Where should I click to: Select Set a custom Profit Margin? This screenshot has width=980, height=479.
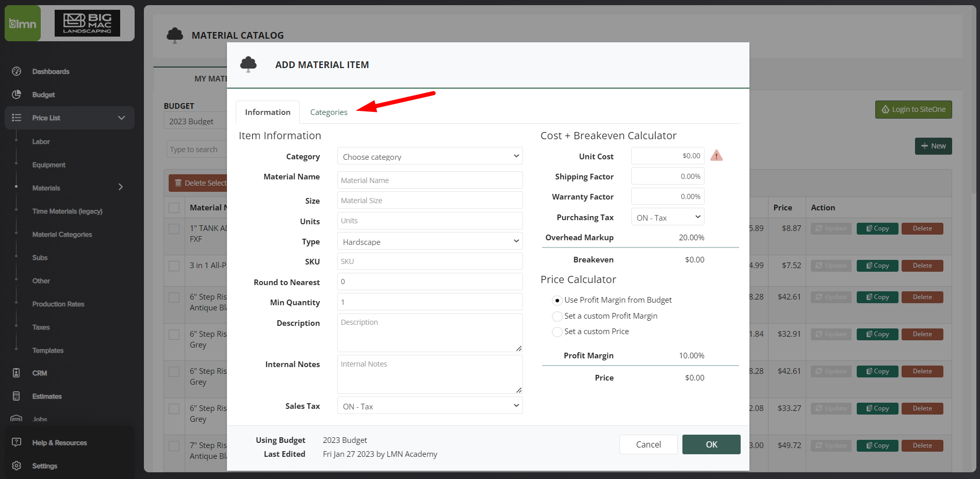[557, 316]
